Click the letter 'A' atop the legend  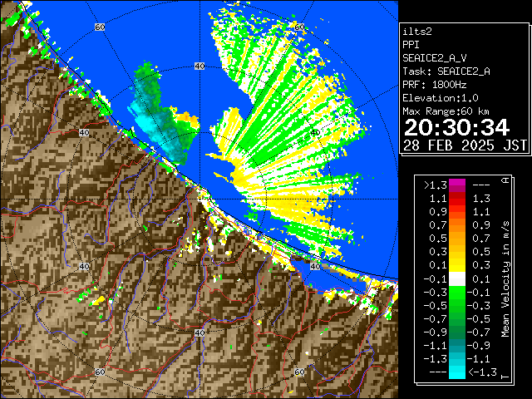pos(505,180)
